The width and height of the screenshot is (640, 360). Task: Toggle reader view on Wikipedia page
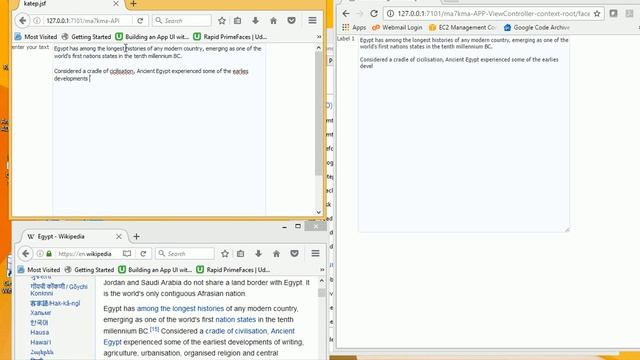(127, 253)
